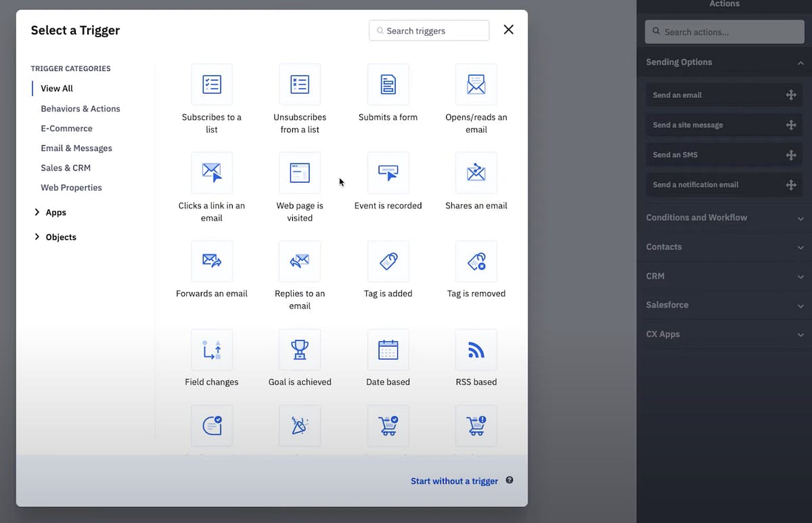
Task: Click the "Tag is added" label text
Action: [388, 294]
